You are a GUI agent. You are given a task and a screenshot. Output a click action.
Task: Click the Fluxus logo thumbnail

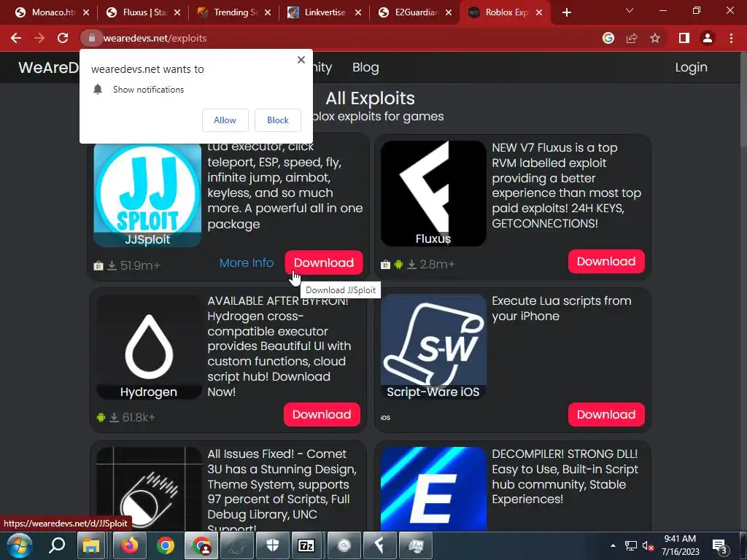point(433,193)
